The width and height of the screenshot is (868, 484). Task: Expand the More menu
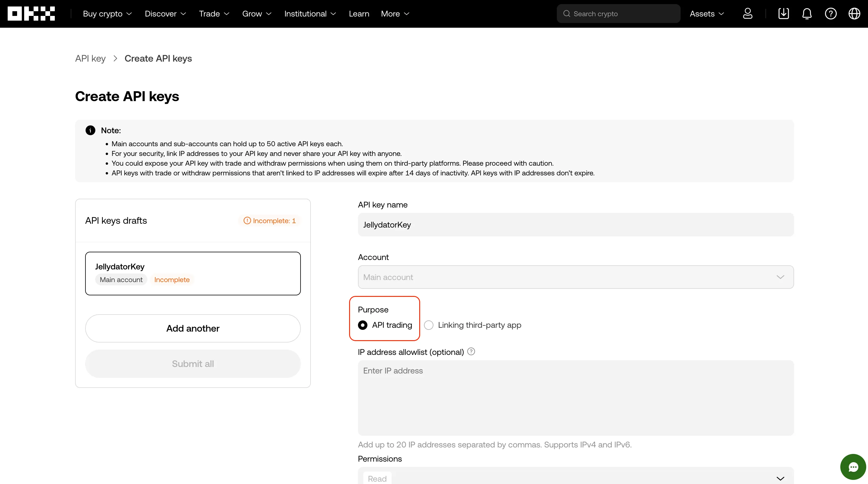[x=395, y=14]
